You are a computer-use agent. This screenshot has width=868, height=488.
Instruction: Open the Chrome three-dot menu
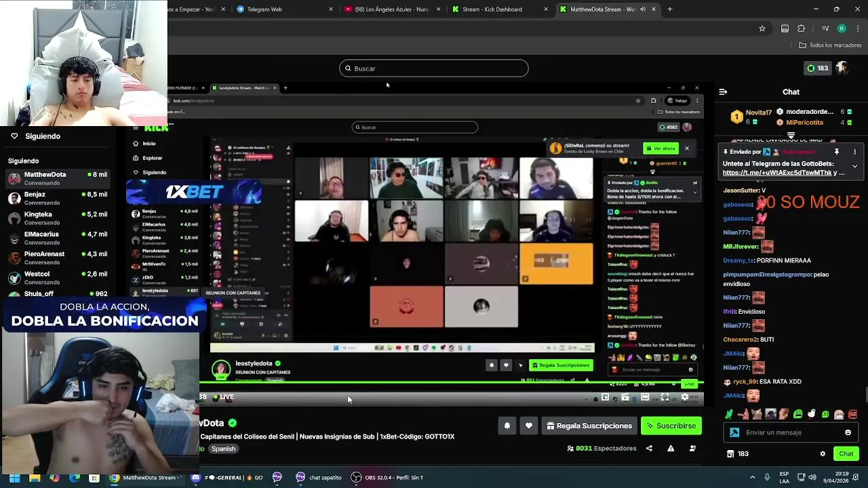856,28
